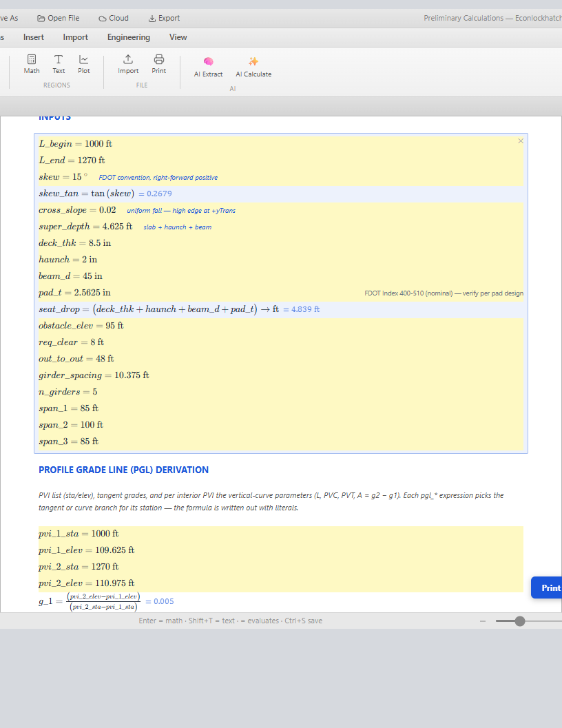562x728 pixels.
Task: Click the Print icon in ribbon
Action: tap(159, 64)
